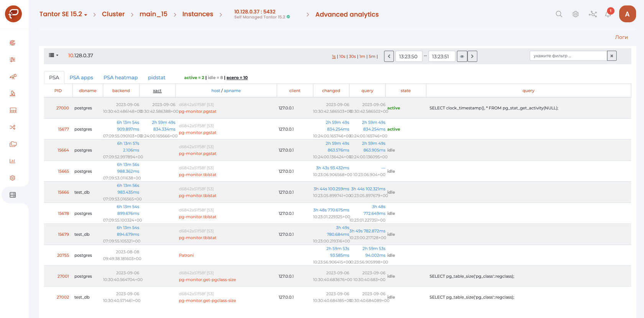
Task: Switch to the PSA apps tab
Action: 81,77
